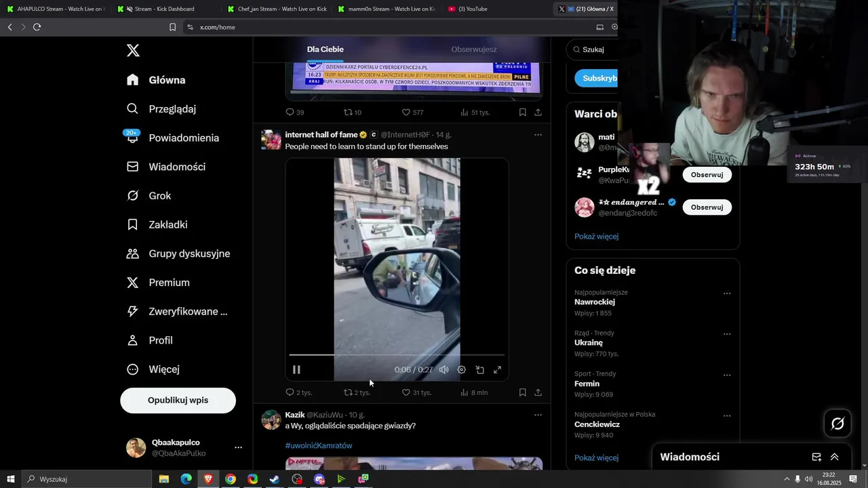This screenshot has height=488, width=868.
Task: Switch to Dla Ciebie tab
Action: pos(325,49)
